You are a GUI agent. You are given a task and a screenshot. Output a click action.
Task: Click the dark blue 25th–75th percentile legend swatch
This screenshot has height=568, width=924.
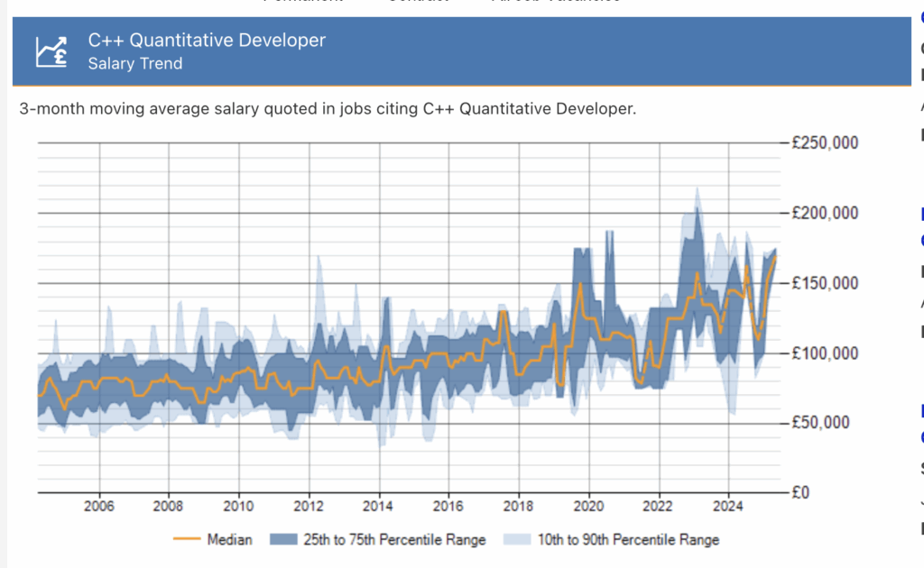(283, 539)
